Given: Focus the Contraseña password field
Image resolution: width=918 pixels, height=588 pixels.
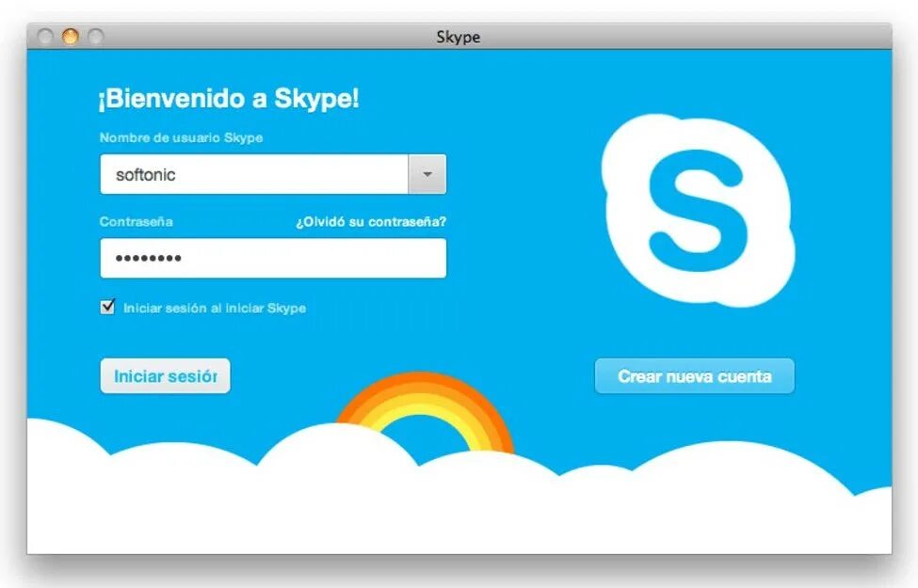Looking at the screenshot, I should (273, 258).
